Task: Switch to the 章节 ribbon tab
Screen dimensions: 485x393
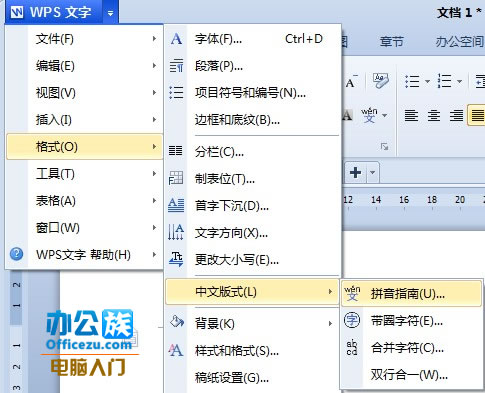Action: tap(392, 42)
